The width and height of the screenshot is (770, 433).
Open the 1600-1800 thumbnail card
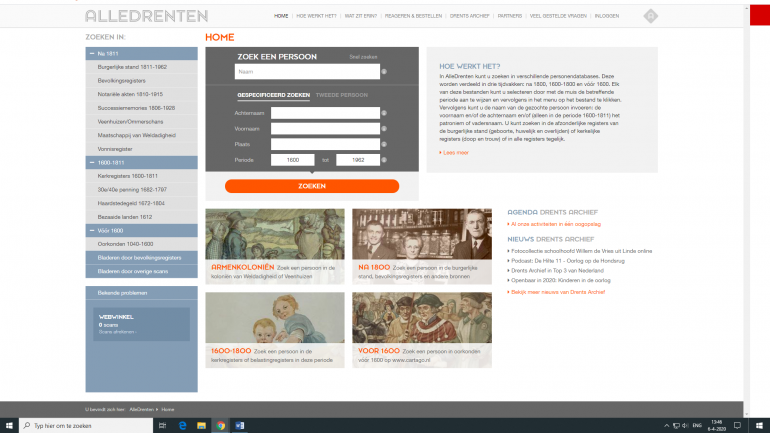click(x=275, y=330)
